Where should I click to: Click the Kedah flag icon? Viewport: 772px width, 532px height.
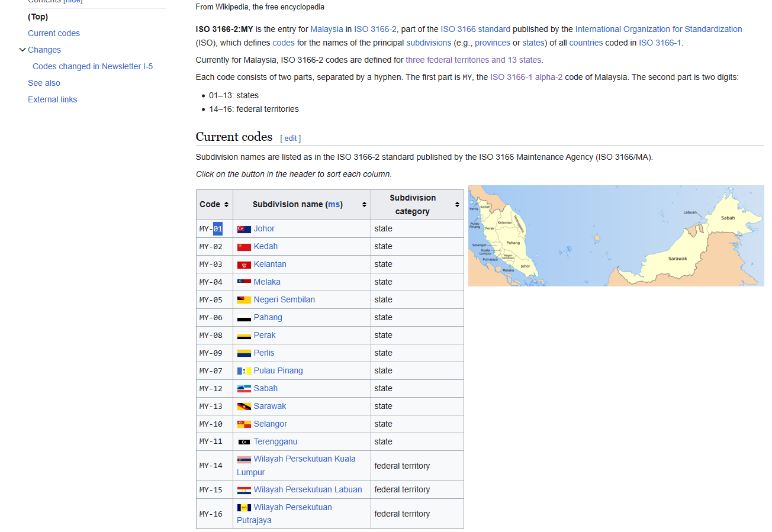point(244,247)
